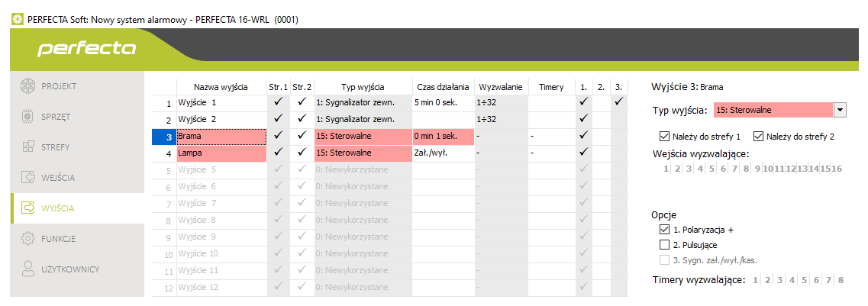Switch to Użytkownicy section label

pos(70,269)
